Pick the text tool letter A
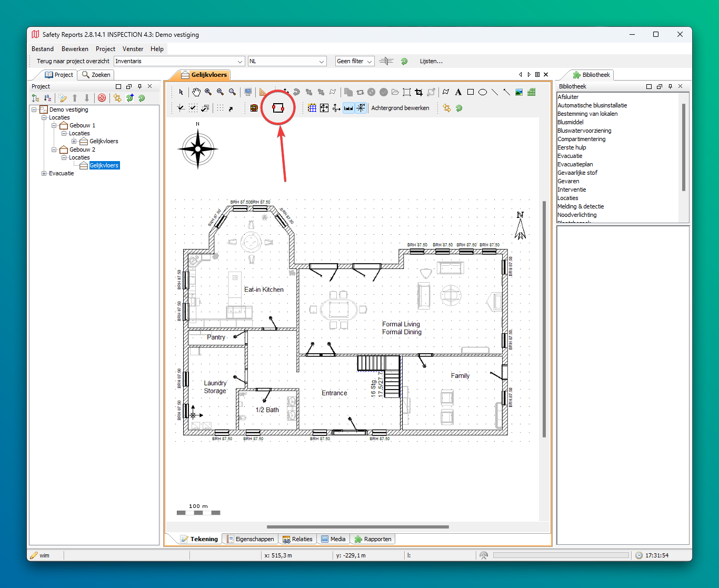The image size is (719, 588). coord(458,92)
